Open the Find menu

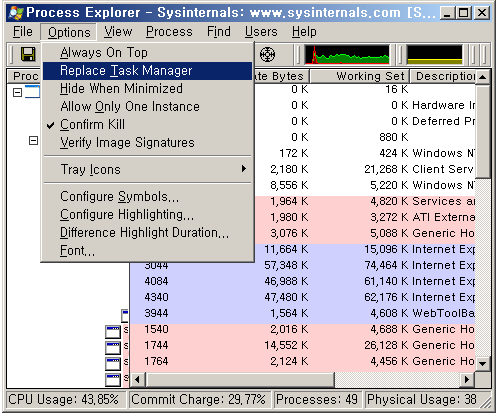tap(219, 32)
